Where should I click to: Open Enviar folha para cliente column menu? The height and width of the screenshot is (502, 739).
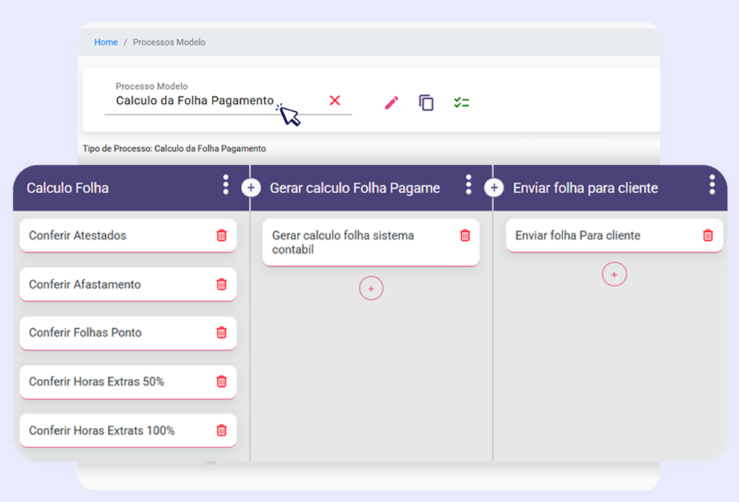point(712,185)
